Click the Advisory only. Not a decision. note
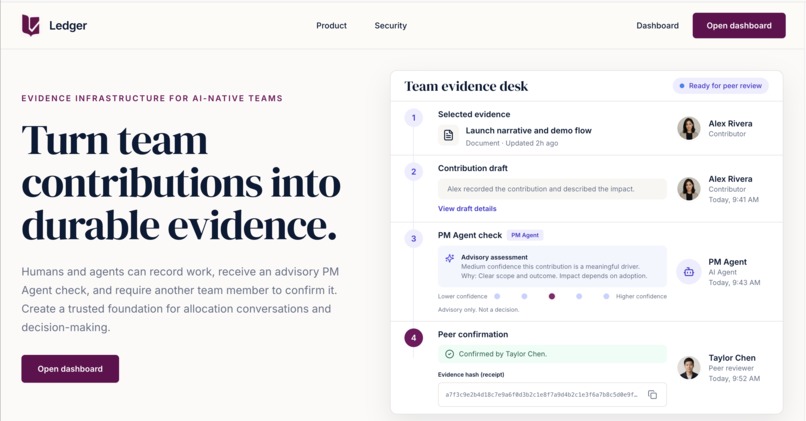The image size is (806, 421). pos(479,309)
